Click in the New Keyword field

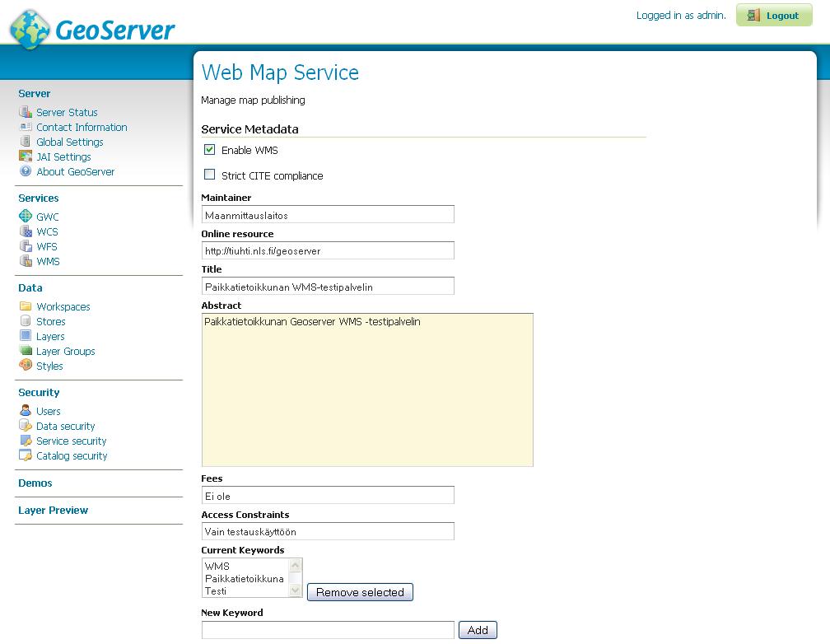click(x=328, y=630)
